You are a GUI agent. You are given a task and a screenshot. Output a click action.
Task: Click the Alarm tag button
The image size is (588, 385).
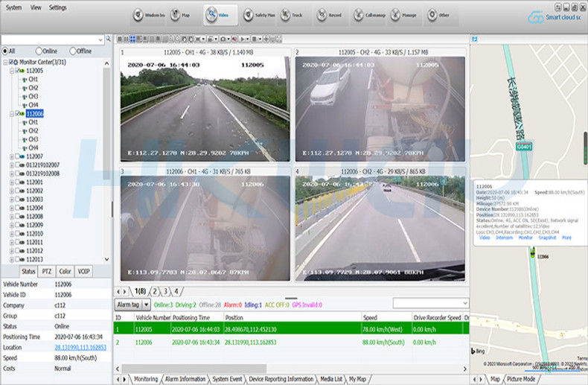coord(128,305)
